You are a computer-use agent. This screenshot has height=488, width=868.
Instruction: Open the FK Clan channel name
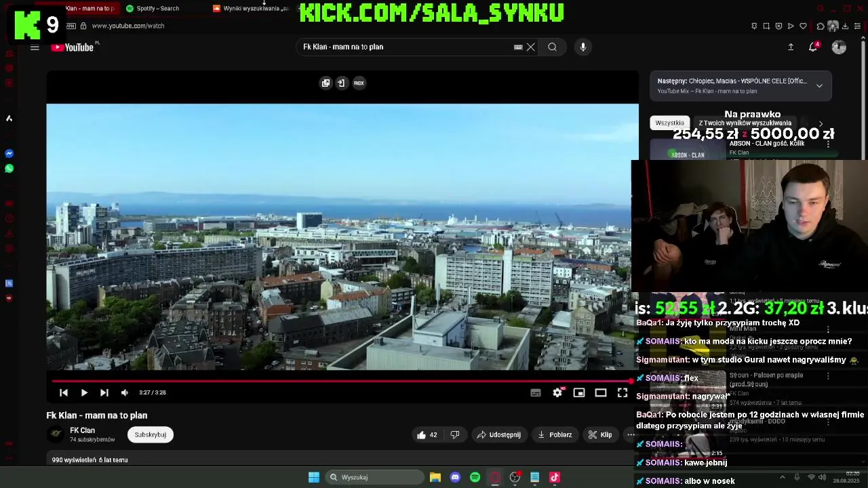point(83,430)
